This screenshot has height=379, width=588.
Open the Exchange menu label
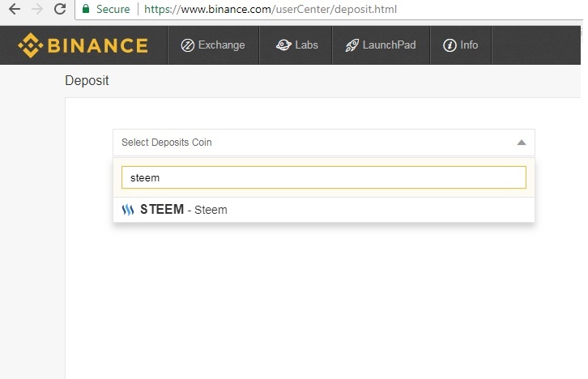pyautogui.click(x=221, y=45)
